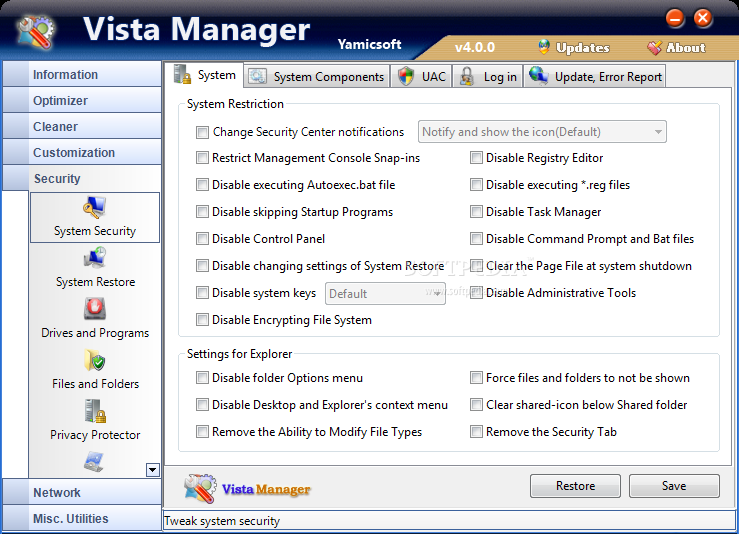Expand the Network section

82,492
